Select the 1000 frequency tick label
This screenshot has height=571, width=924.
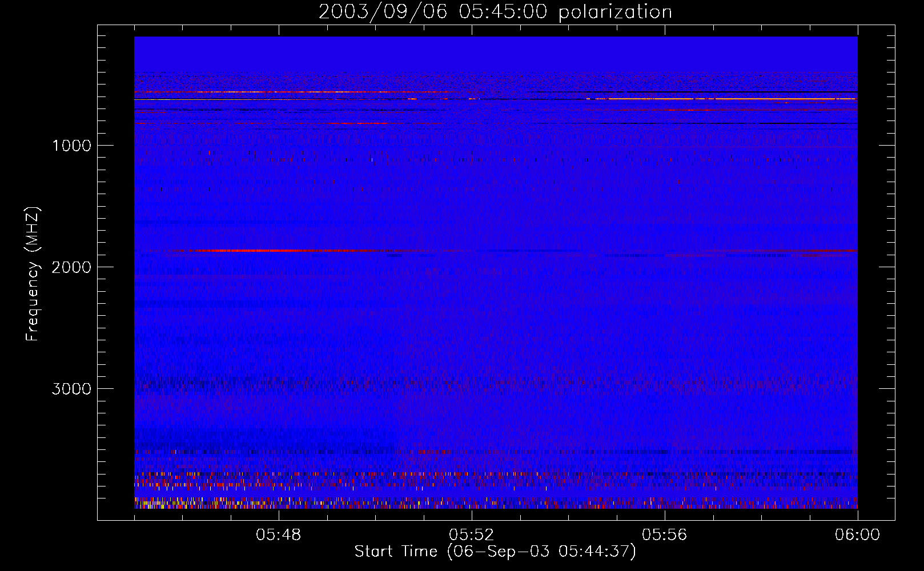point(71,146)
